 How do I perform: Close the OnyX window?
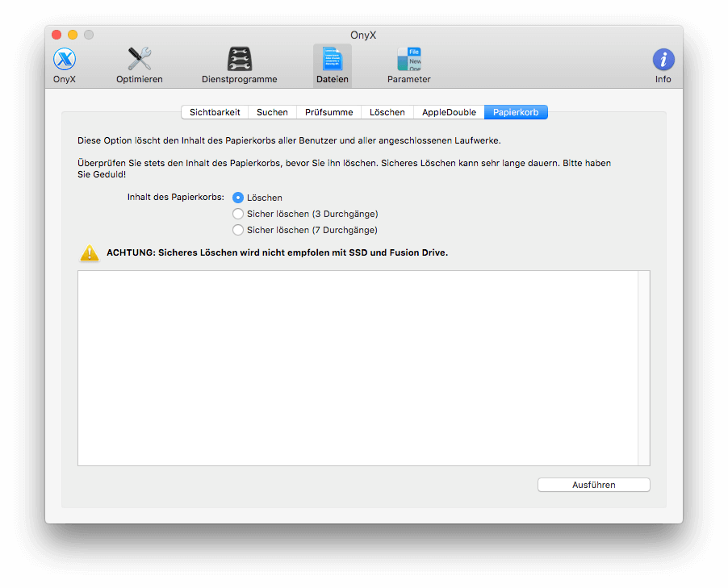56,35
